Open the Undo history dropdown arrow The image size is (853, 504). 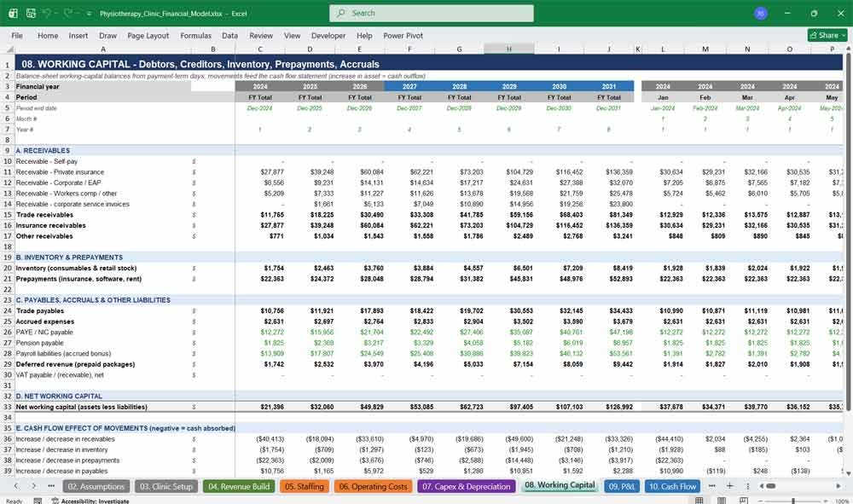(56, 14)
